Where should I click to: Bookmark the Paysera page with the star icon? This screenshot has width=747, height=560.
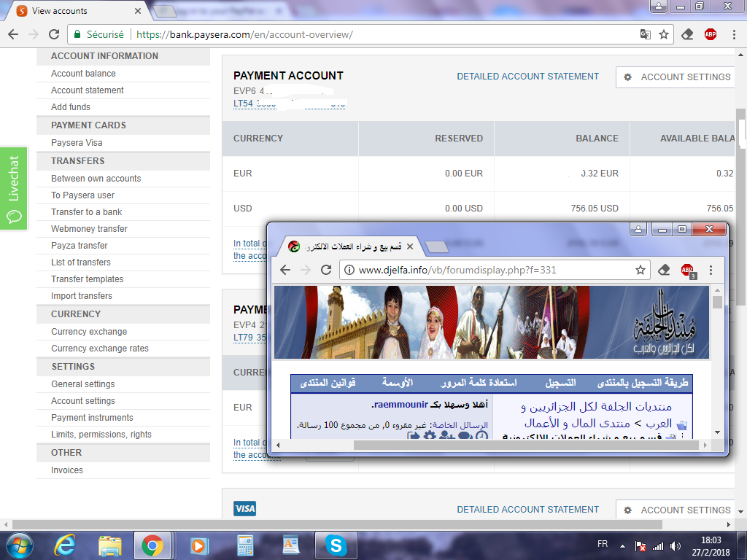pos(663,34)
